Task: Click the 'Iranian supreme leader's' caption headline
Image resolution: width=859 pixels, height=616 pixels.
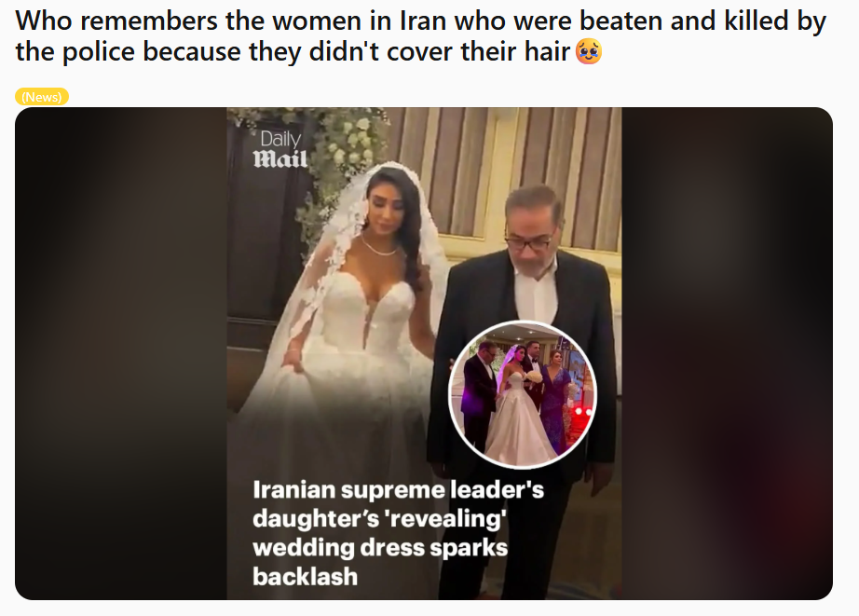Action: (398, 489)
